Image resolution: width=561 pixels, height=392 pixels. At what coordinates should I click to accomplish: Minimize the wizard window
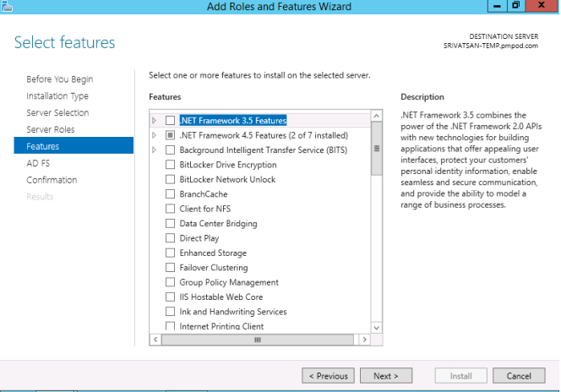498,6
